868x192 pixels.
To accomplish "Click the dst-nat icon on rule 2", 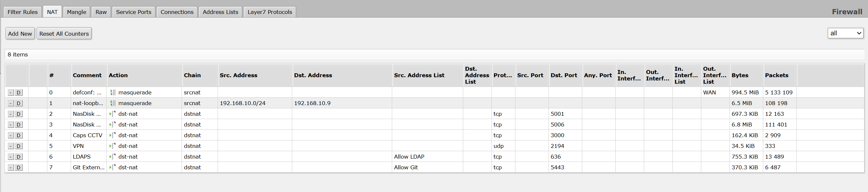I will tap(113, 114).
